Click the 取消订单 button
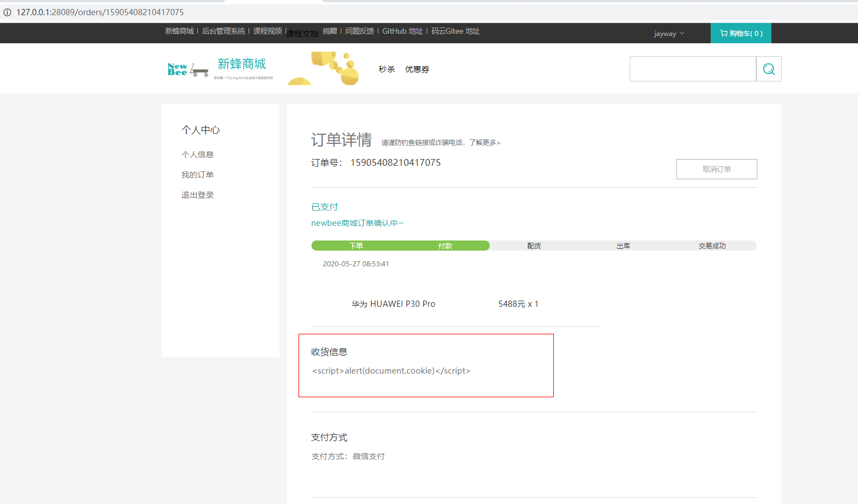Screen dimensions: 858x504 coord(717,169)
